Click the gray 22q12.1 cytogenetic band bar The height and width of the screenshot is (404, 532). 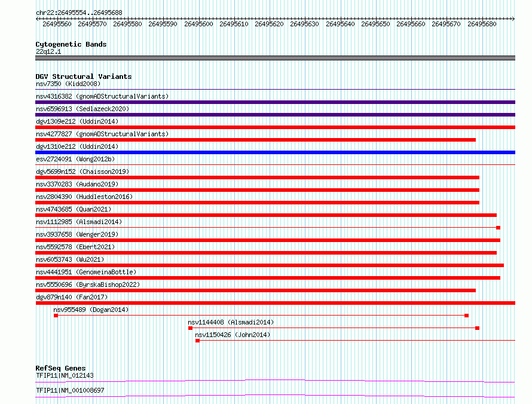[x=275, y=58]
